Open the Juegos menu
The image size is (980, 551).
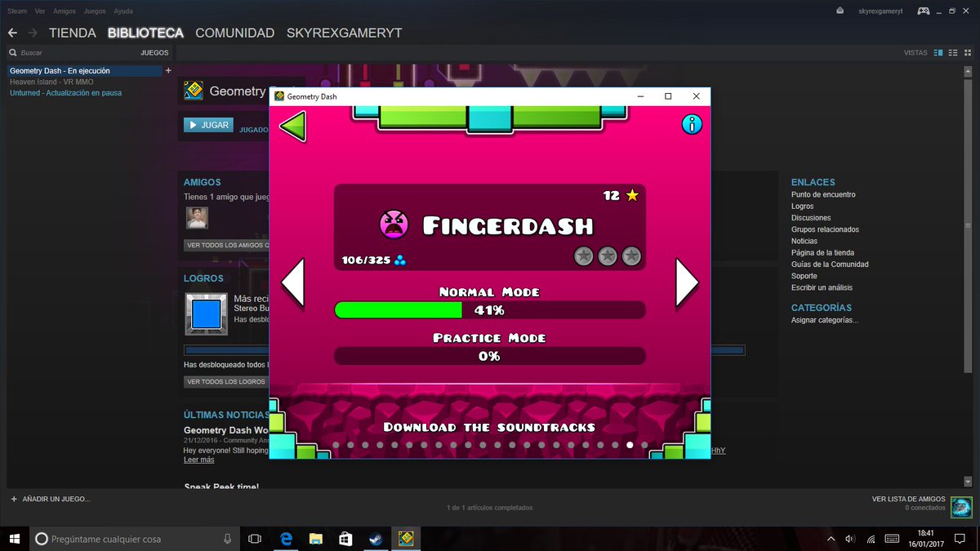pos(95,11)
